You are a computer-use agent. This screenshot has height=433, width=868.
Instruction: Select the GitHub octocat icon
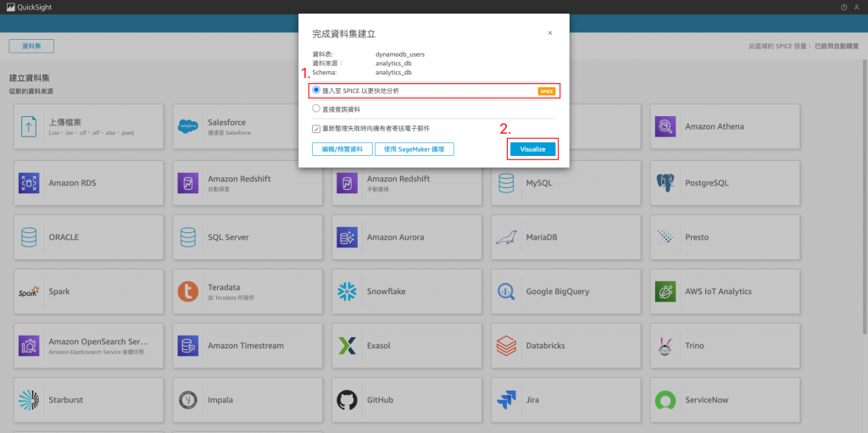347,400
